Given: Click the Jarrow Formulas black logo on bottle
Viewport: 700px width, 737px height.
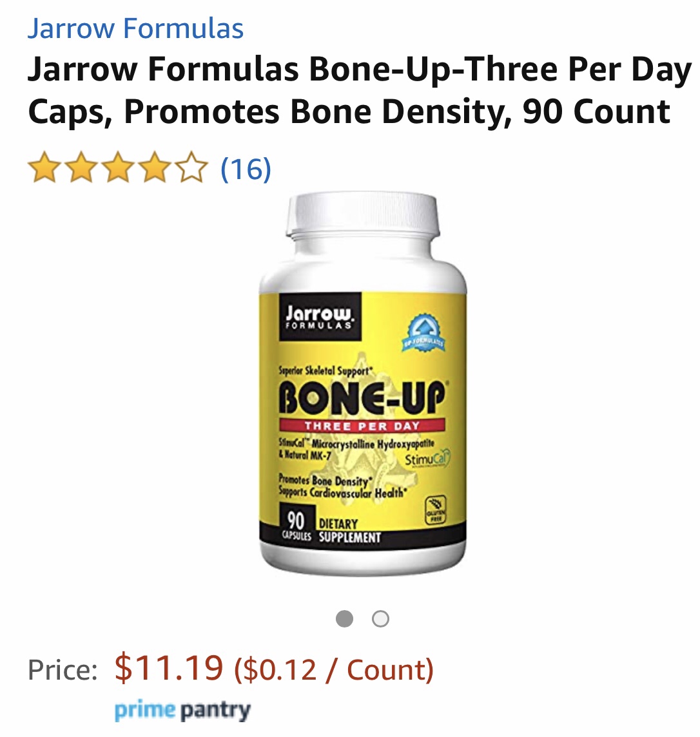Looking at the screenshot, I should click(x=320, y=316).
